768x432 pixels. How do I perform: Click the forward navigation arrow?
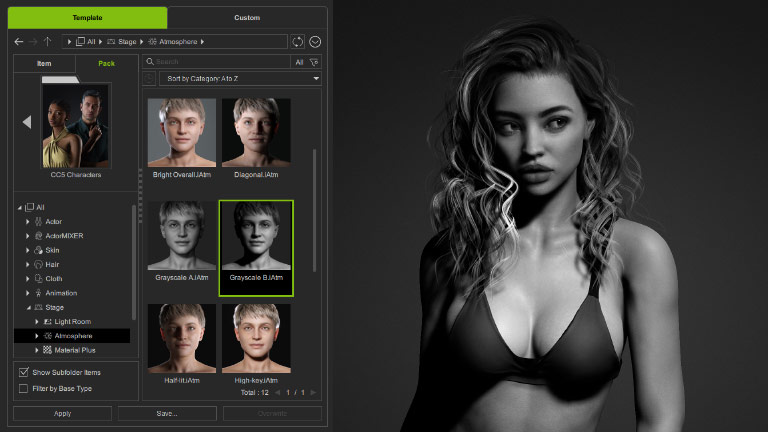pyautogui.click(x=33, y=42)
